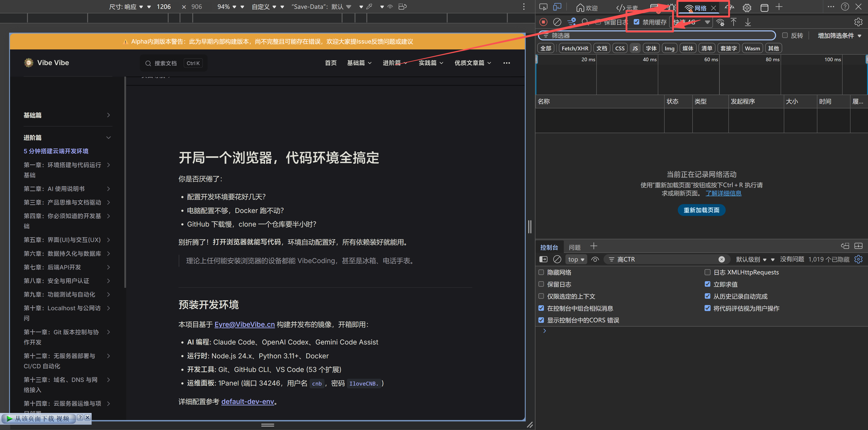Image resolution: width=868 pixels, height=430 pixels.
Task: Click the 重新加载页面 button
Action: pyautogui.click(x=701, y=210)
